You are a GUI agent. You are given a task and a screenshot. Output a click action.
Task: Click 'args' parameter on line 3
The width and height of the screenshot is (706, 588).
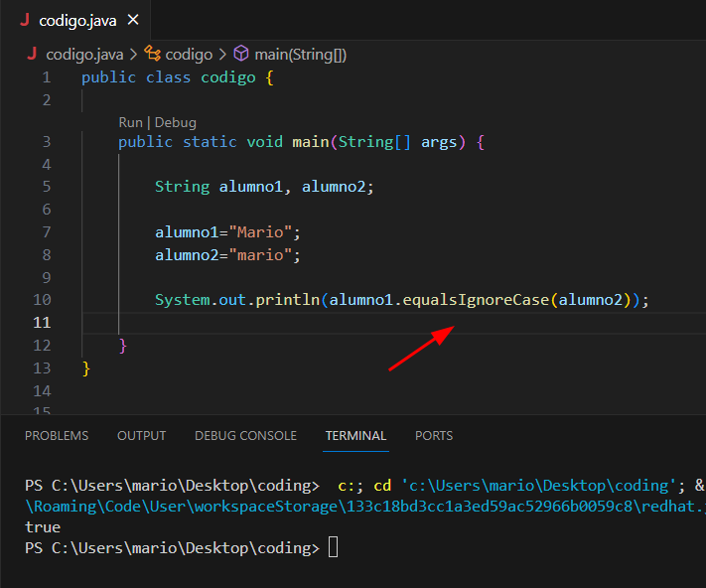click(x=439, y=142)
